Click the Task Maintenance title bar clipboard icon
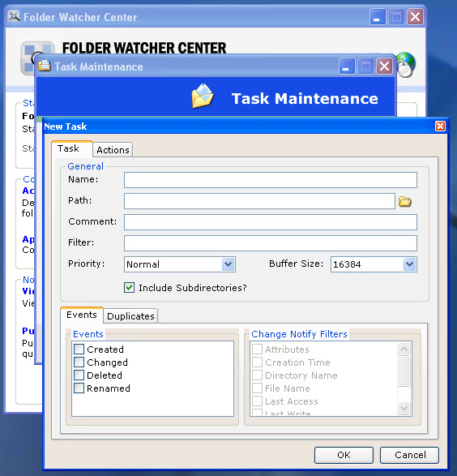The width and height of the screenshot is (457, 476). pyautogui.click(x=45, y=66)
